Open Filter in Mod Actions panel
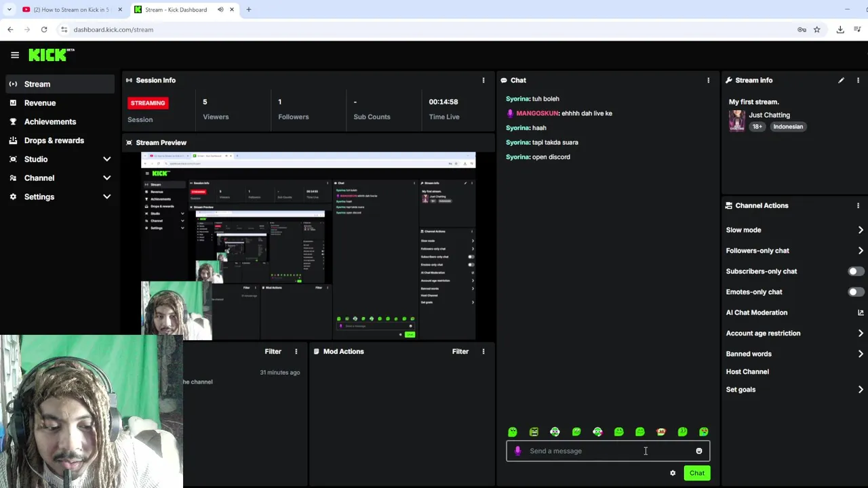Screen dimensions: 868x488 (460, 351)
